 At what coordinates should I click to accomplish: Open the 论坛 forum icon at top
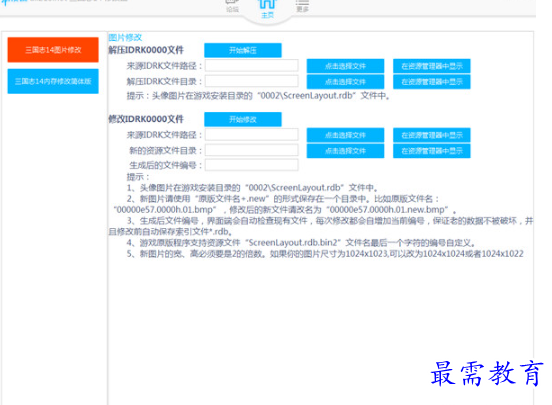[232, 6]
